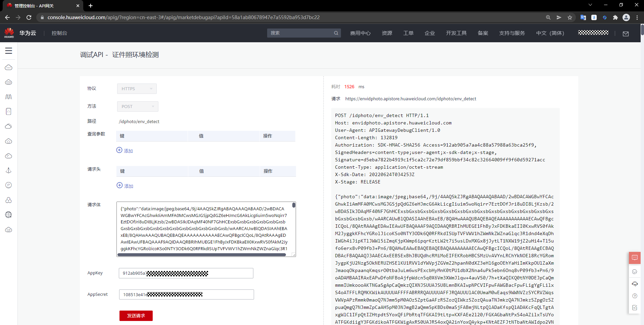Screen dimensions: 644x325
Task: Open the 支持与服务 menu
Action: tap(512, 33)
